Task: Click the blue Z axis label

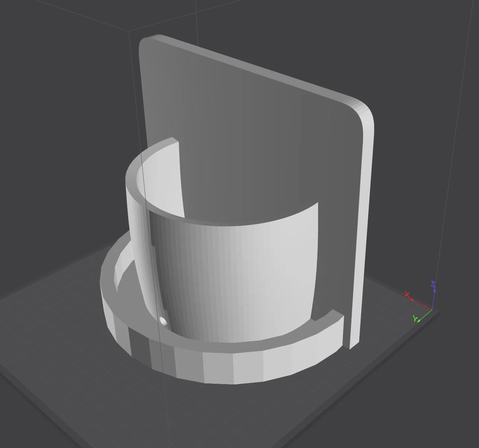Action: 434,284
